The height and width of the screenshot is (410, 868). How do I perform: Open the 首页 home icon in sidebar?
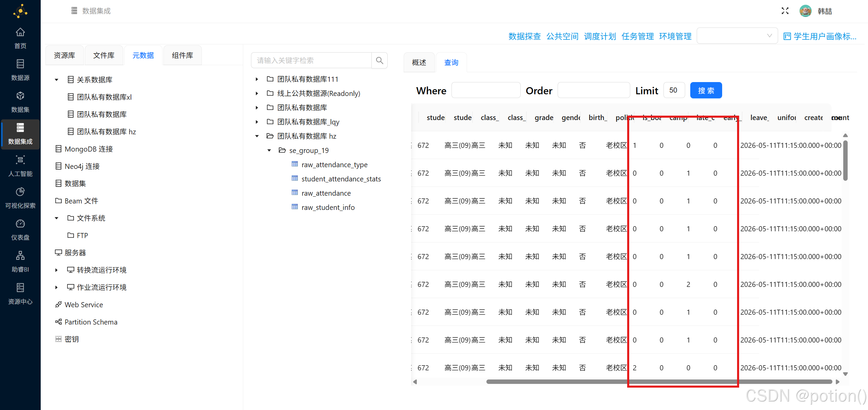pos(20,32)
